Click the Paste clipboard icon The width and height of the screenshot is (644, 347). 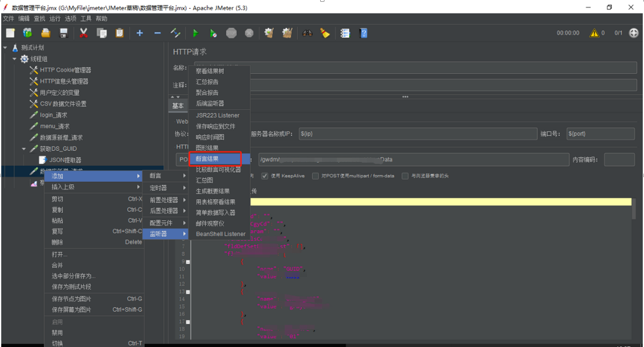[x=119, y=34]
